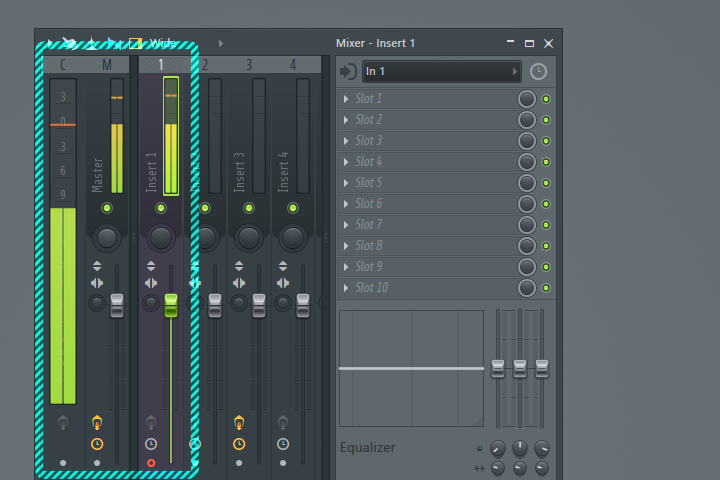Select insert track header 3
The width and height of the screenshot is (720, 480).
click(x=248, y=65)
